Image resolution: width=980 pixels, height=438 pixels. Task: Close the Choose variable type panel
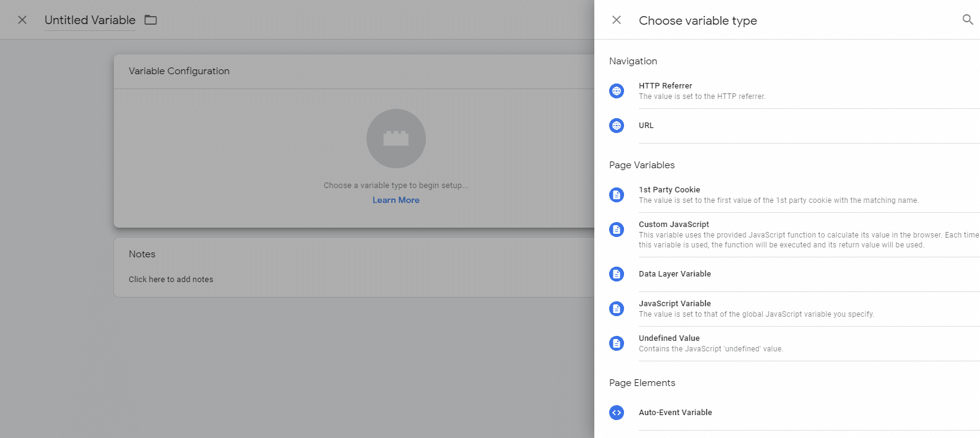[617, 20]
